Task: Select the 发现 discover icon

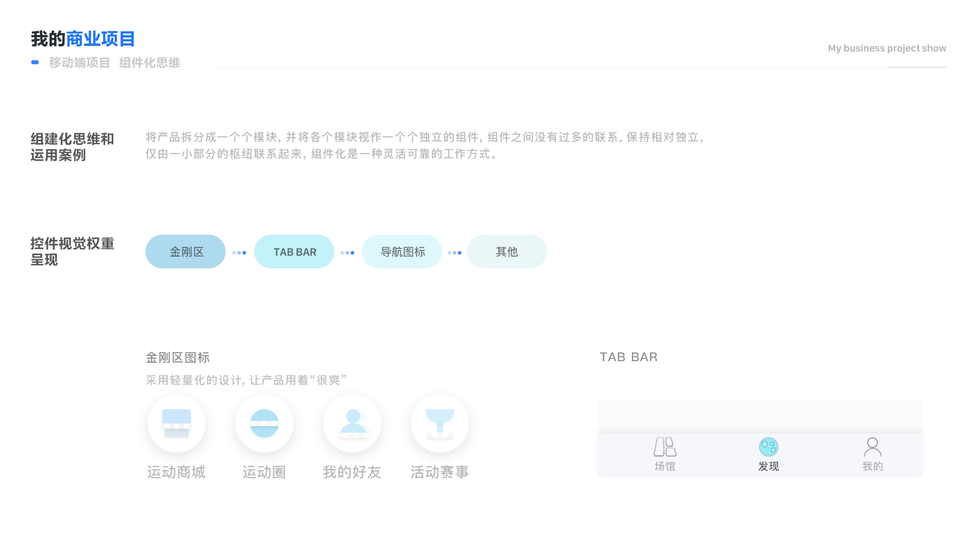Action: (769, 447)
